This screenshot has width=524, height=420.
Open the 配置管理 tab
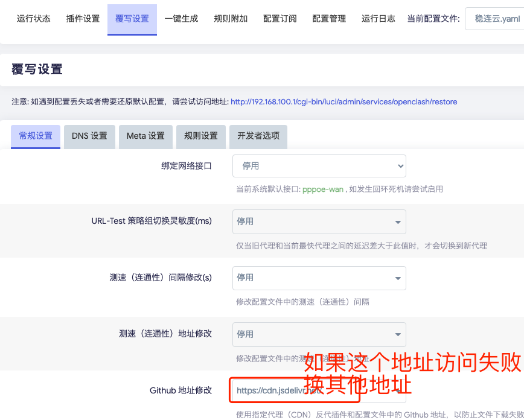point(329,19)
